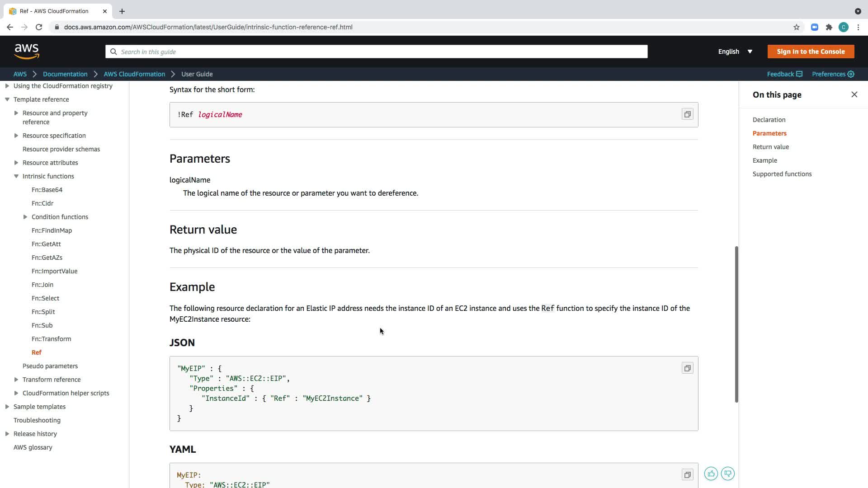Click the AWS logo
The height and width of the screenshot is (488, 868).
coord(27,52)
